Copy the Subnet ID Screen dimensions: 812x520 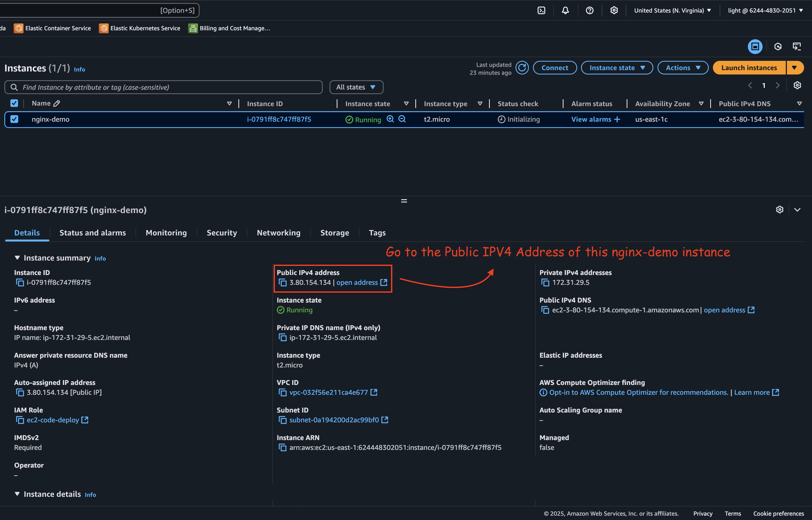(283, 420)
